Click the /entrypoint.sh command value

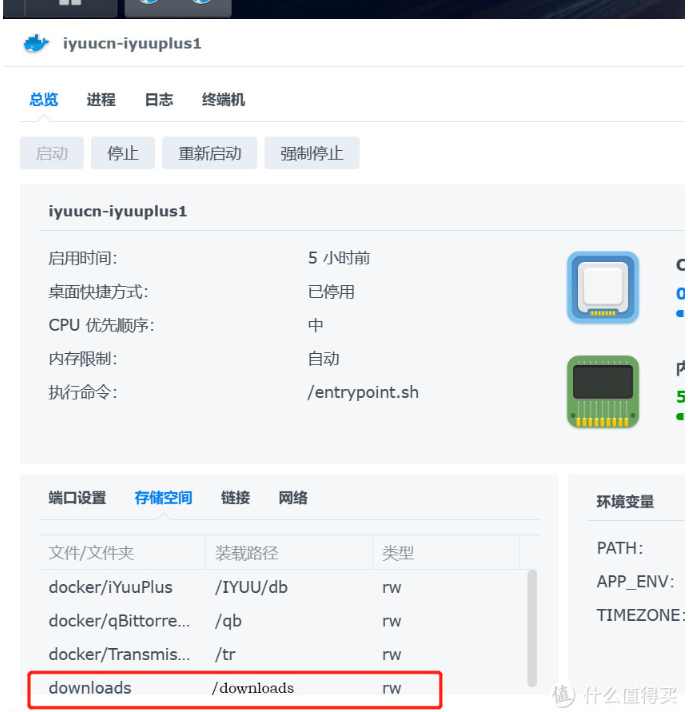click(x=363, y=392)
